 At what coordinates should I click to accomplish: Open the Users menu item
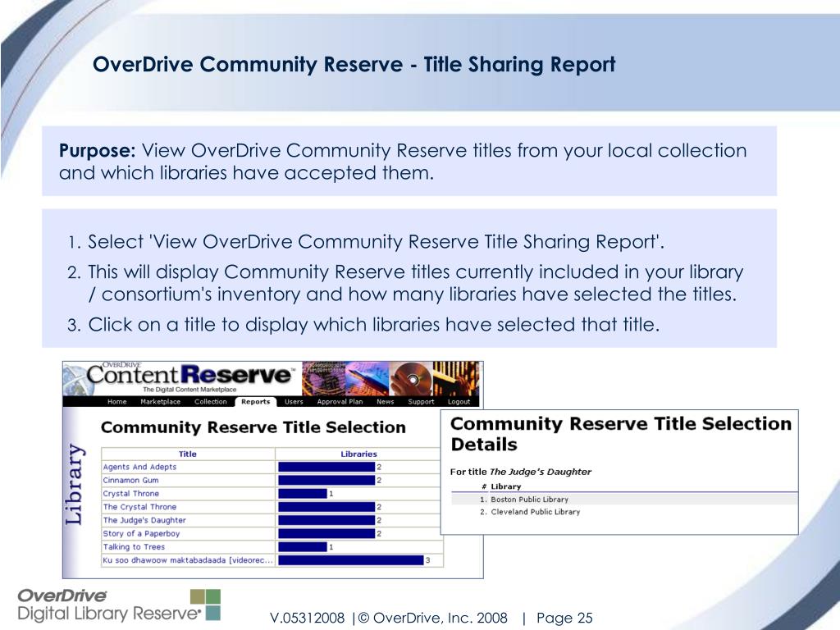pos(294,402)
